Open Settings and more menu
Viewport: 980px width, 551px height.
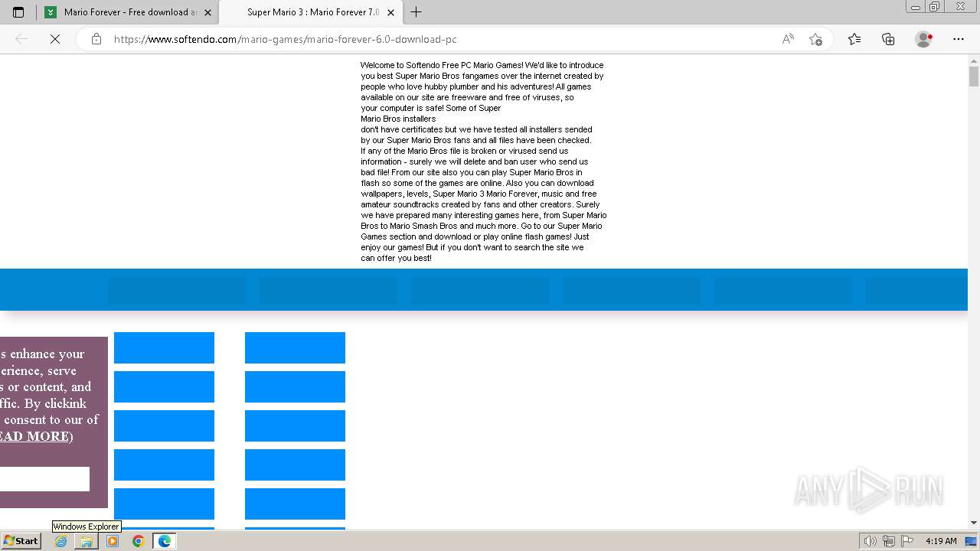click(959, 39)
